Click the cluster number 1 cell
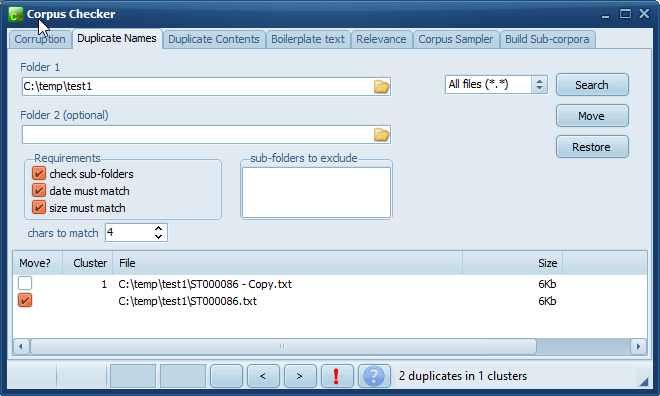 [x=104, y=284]
